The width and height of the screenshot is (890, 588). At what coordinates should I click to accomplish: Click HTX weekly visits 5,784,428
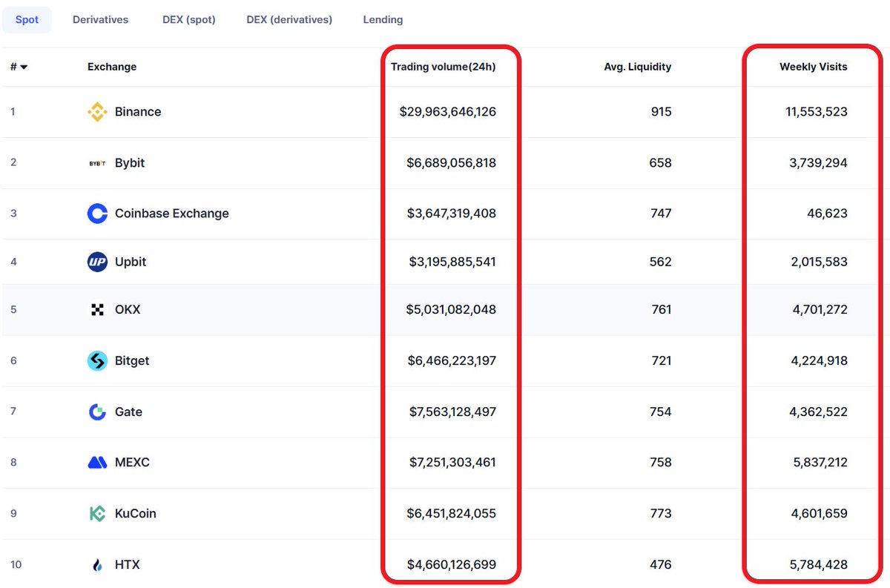(820, 565)
